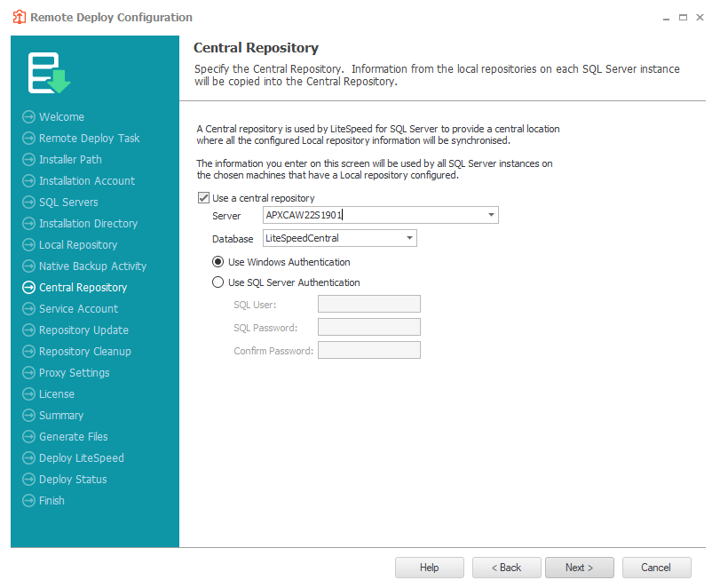Screen dimensions: 712x588
Task: Open the Server dropdown arrow
Action: [491, 215]
